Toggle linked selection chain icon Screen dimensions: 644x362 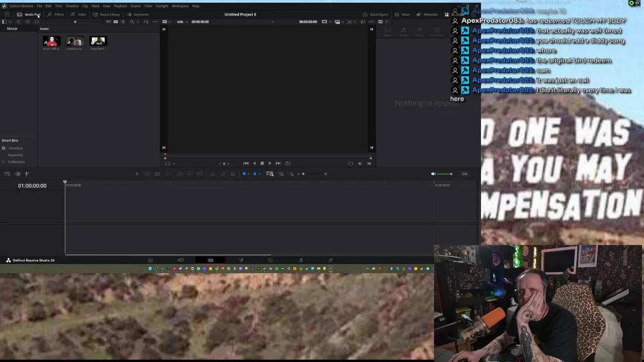[x=223, y=174]
